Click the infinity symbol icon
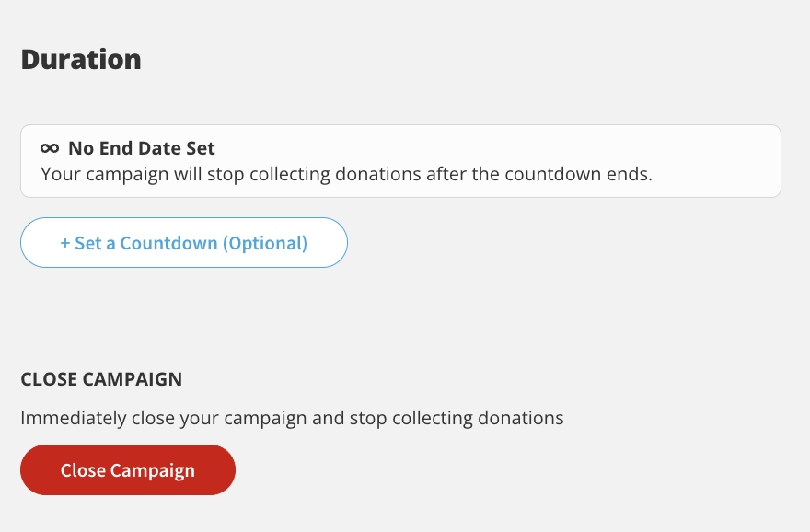 [x=51, y=148]
